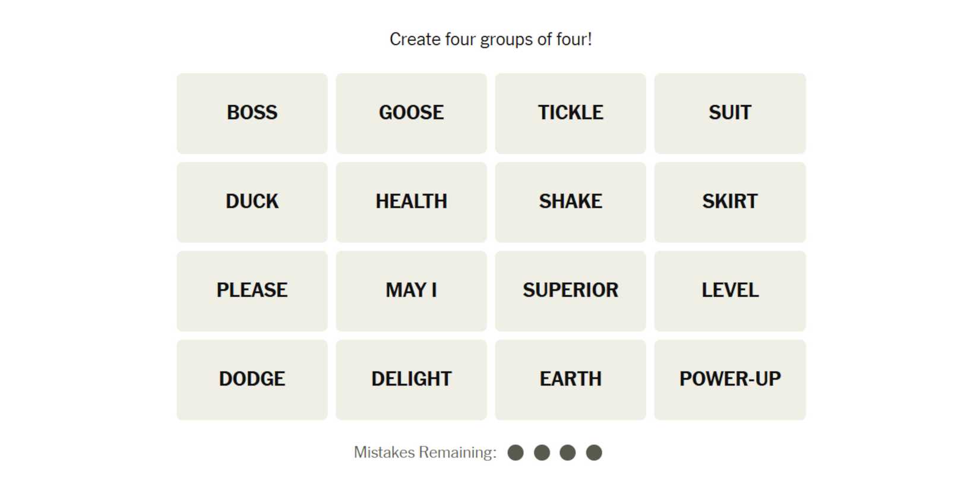The width and height of the screenshot is (980, 490).
Task: Select the SHAKE tile
Action: coord(570,202)
